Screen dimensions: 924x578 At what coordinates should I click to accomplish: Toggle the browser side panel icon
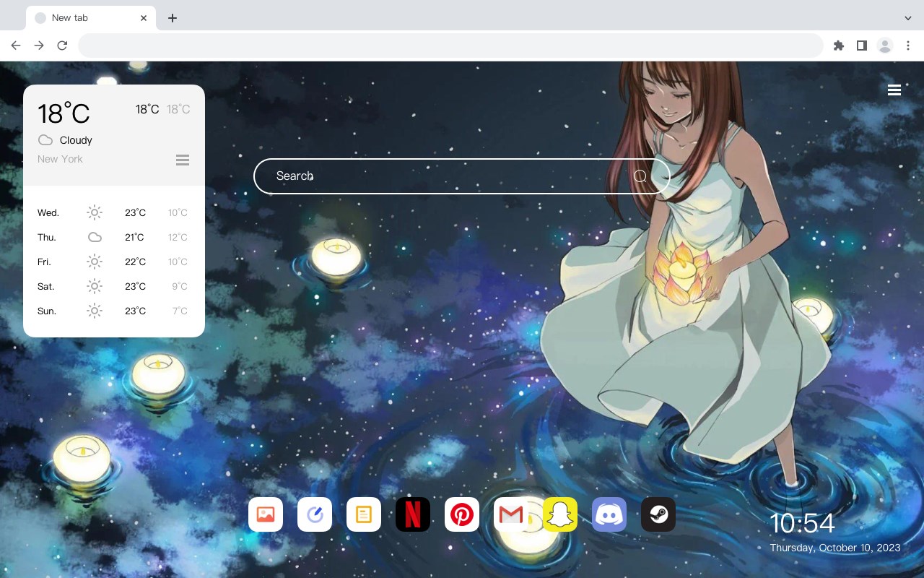point(861,46)
